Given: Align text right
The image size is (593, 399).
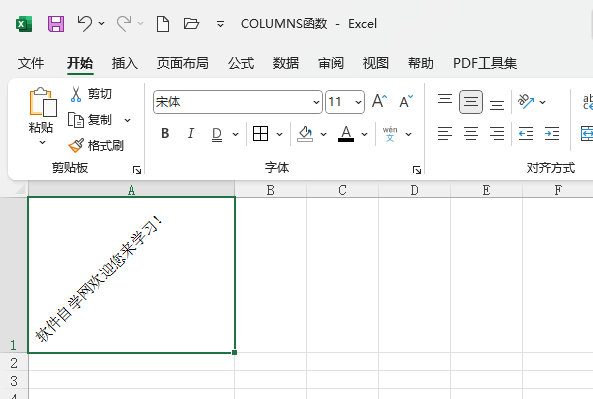Looking at the screenshot, I should tap(497, 134).
